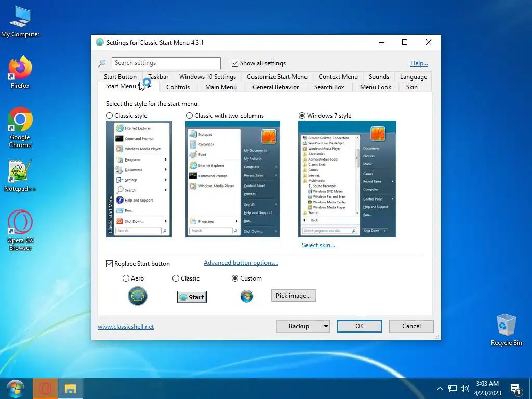Open the Select skin... link

coord(318,245)
